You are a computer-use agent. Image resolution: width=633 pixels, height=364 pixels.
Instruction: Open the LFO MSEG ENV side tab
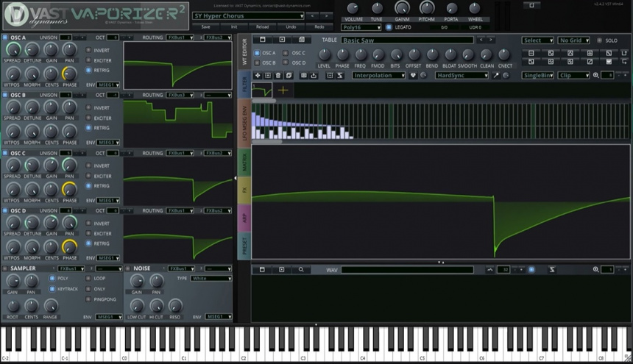(x=244, y=123)
